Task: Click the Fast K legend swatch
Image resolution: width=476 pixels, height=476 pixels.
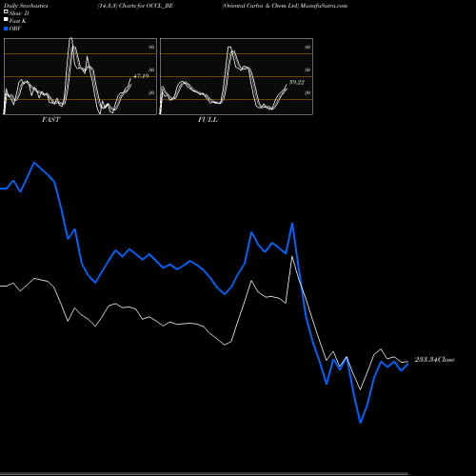Action: click(x=6, y=20)
